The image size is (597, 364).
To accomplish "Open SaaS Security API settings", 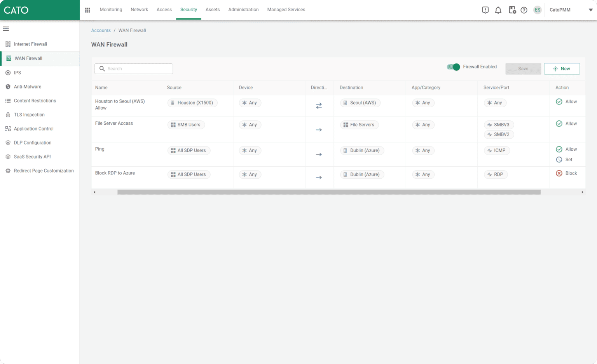I will (31, 157).
